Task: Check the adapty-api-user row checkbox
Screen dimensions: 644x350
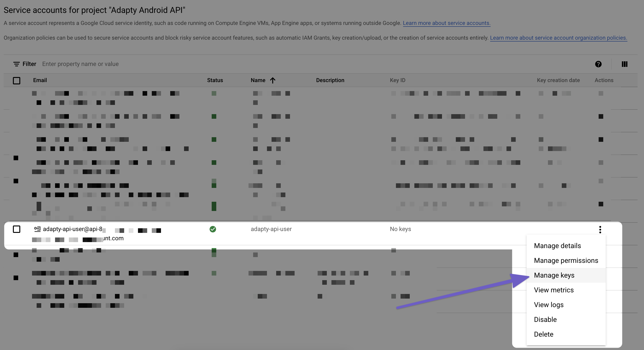Action: pyautogui.click(x=17, y=229)
